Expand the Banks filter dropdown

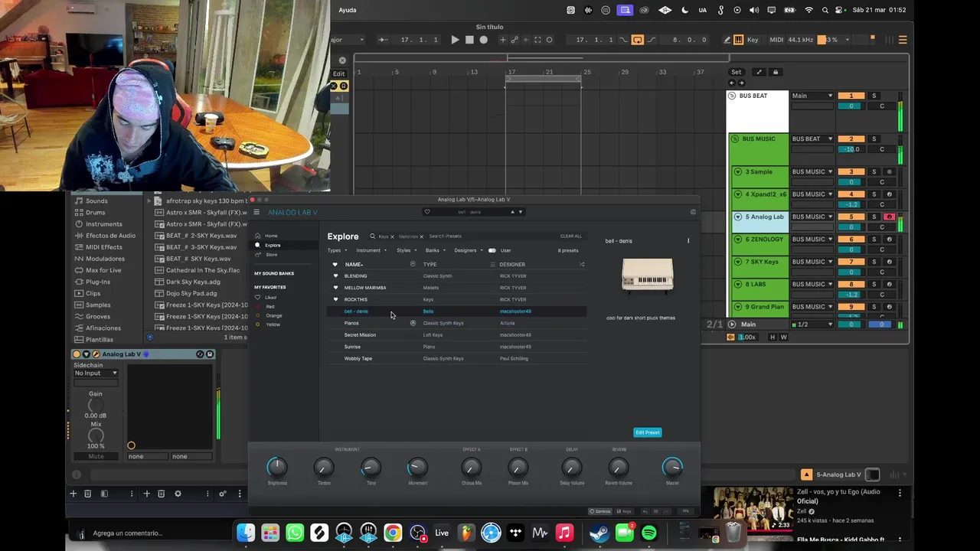click(x=435, y=250)
